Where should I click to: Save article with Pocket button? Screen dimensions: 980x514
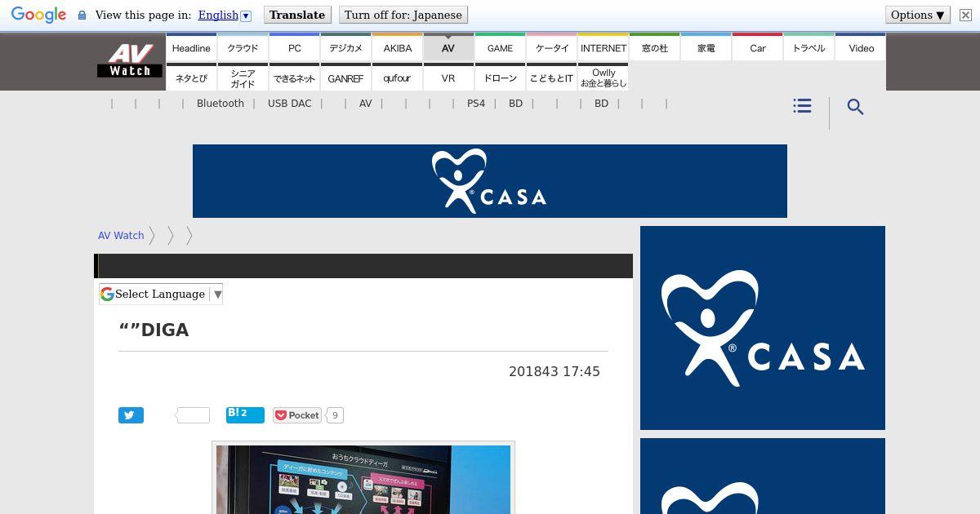point(297,415)
